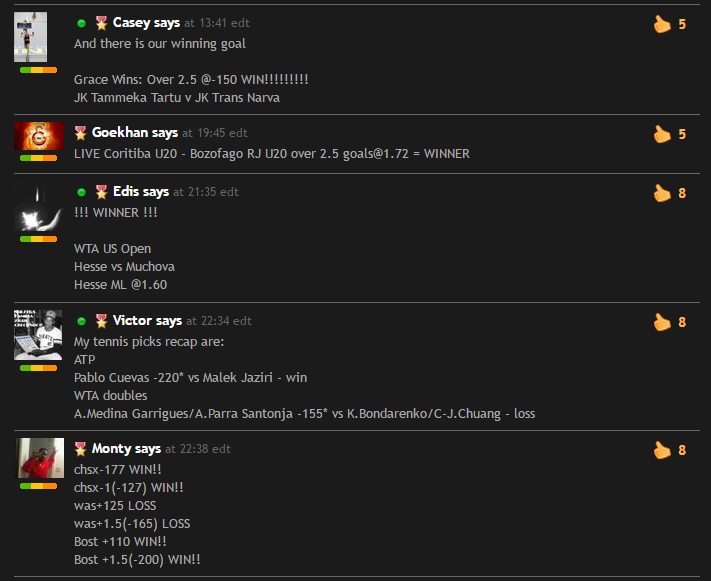711x581 pixels.
Task: Open Victor's baseball player avatar
Action: tap(38, 335)
